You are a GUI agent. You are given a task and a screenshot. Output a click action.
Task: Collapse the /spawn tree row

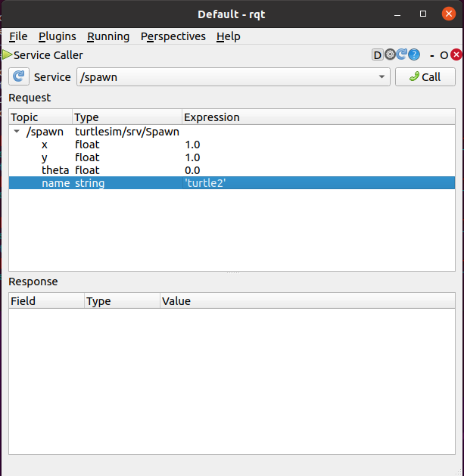click(x=17, y=132)
